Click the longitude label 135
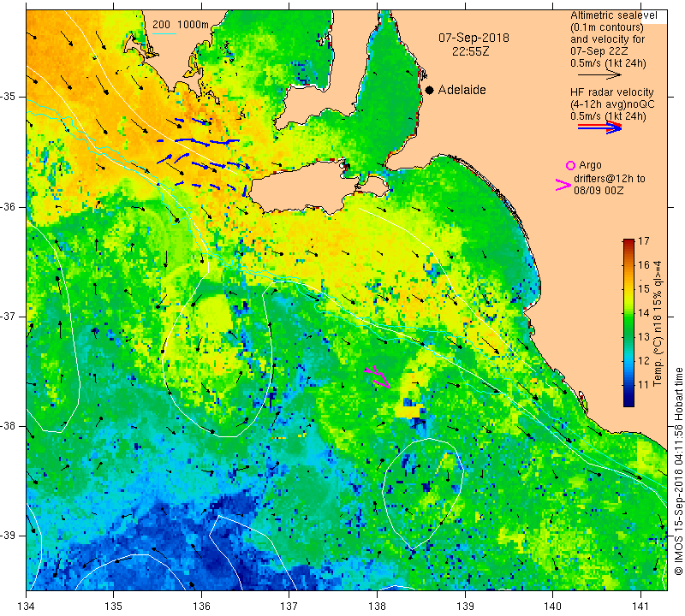Screen dimensions: 685x616 (x=114, y=606)
